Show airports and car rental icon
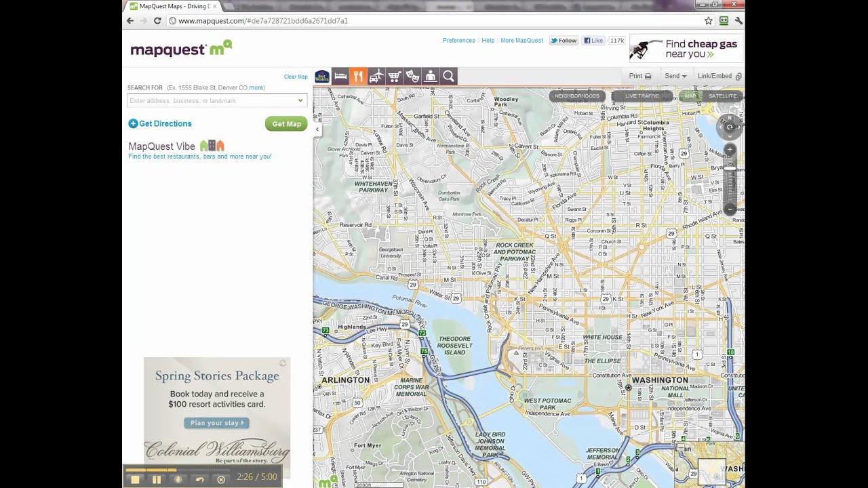 point(376,77)
